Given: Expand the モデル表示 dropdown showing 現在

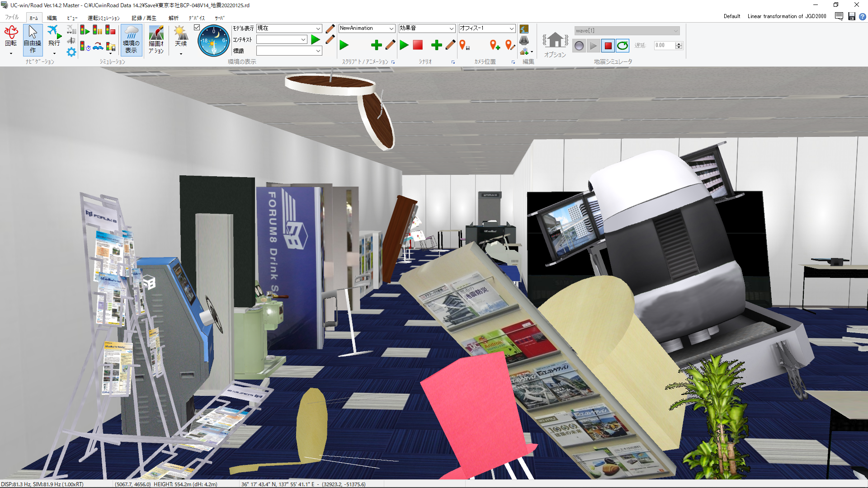Looking at the screenshot, I should [x=318, y=28].
